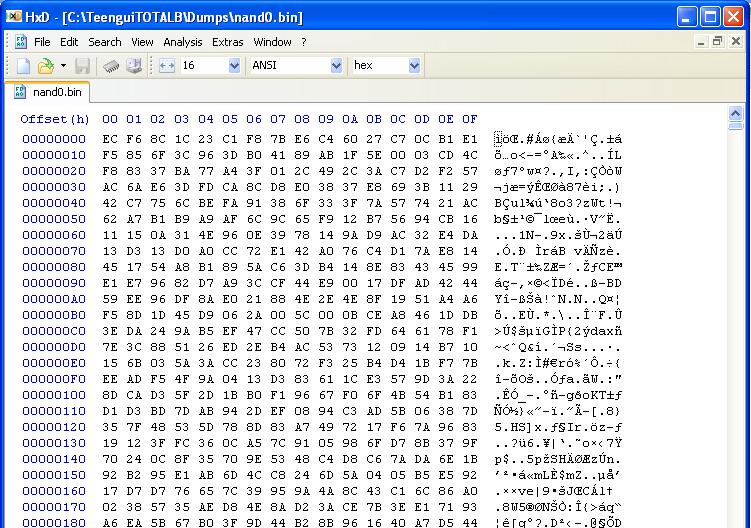Open the Edit menu

(x=69, y=42)
